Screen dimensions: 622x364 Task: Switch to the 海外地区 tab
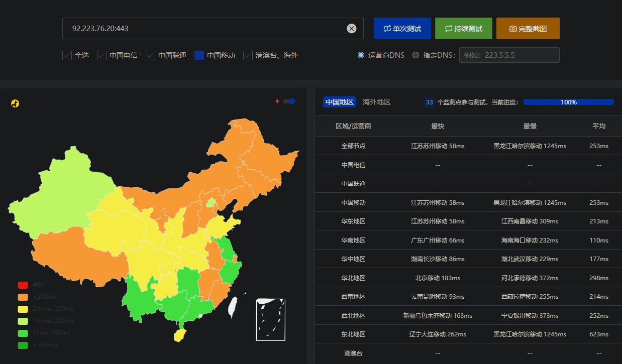click(x=376, y=102)
